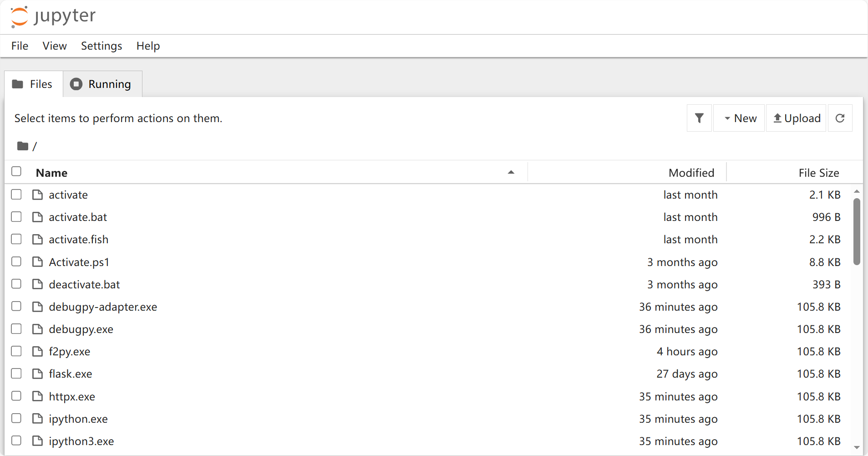The image size is (868, 456).
Task: Click the file icon next to activate.bat
Action: point(37,217)
